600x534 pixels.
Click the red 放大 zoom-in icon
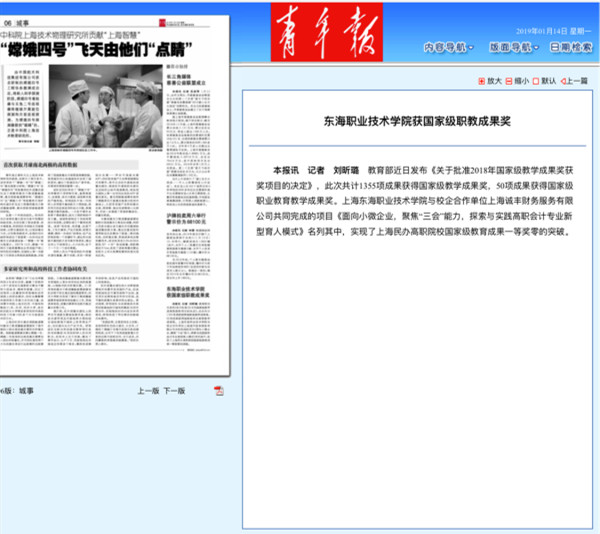pos(482,81)
